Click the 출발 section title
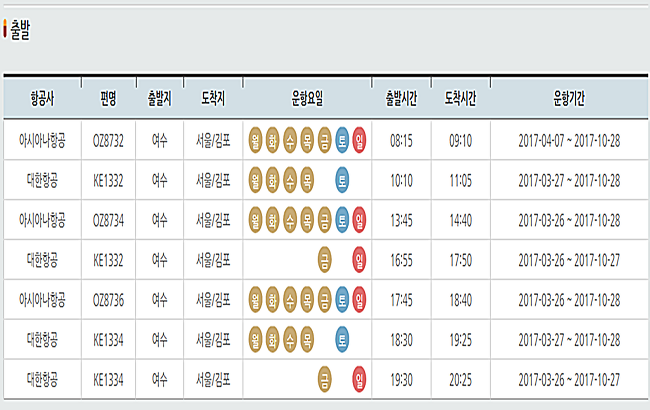The width and height of the screenshot is (650, 410). click(20, 30)
